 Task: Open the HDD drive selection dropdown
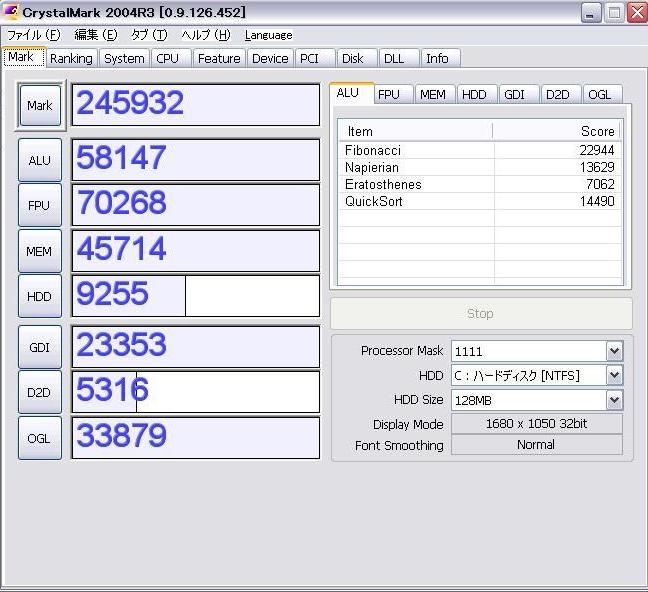pyautogui.click(x=614, y=375)
